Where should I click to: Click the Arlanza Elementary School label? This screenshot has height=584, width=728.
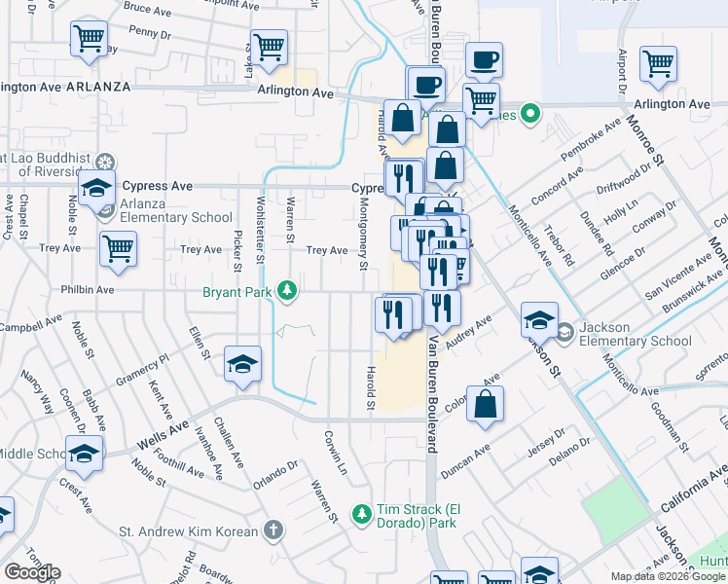click(x=176, y=210)
